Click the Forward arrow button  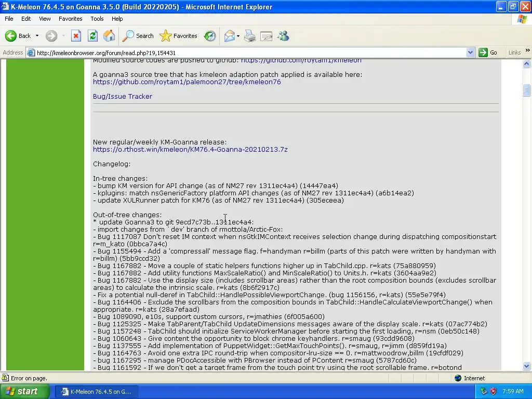pyautogui.click(x=51, y=36)
